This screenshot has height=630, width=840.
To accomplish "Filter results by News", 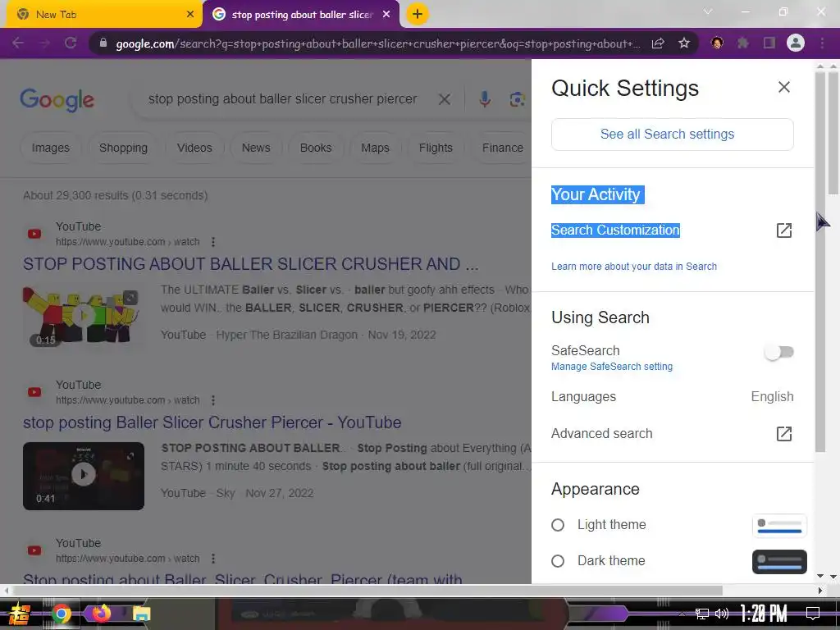I will pos(256,148).
